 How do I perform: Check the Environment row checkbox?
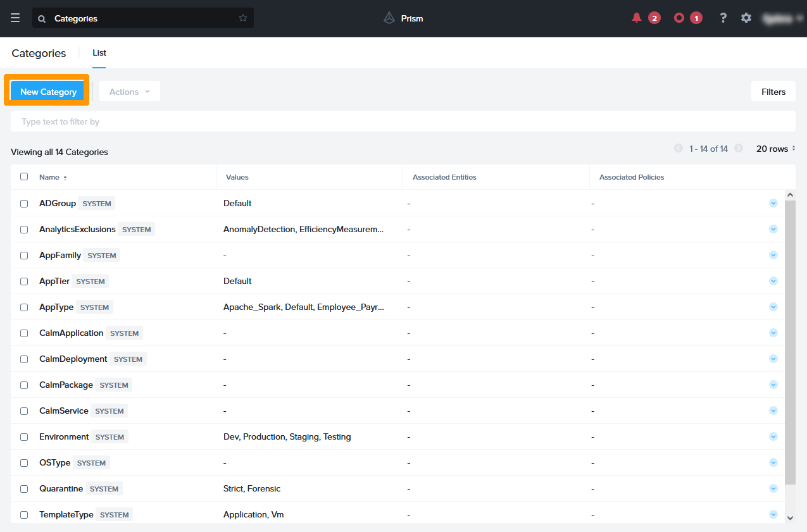24,436
